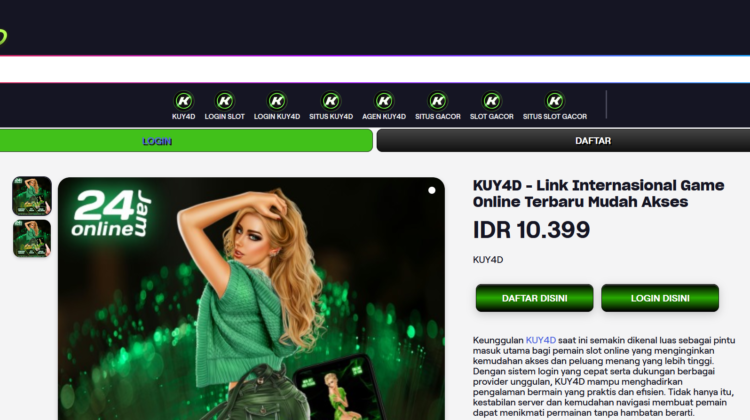Click the K icon above AGEN KUY4D
This screenshot has height=420, width=750.
pyautogui.click(x=384, y=101)
